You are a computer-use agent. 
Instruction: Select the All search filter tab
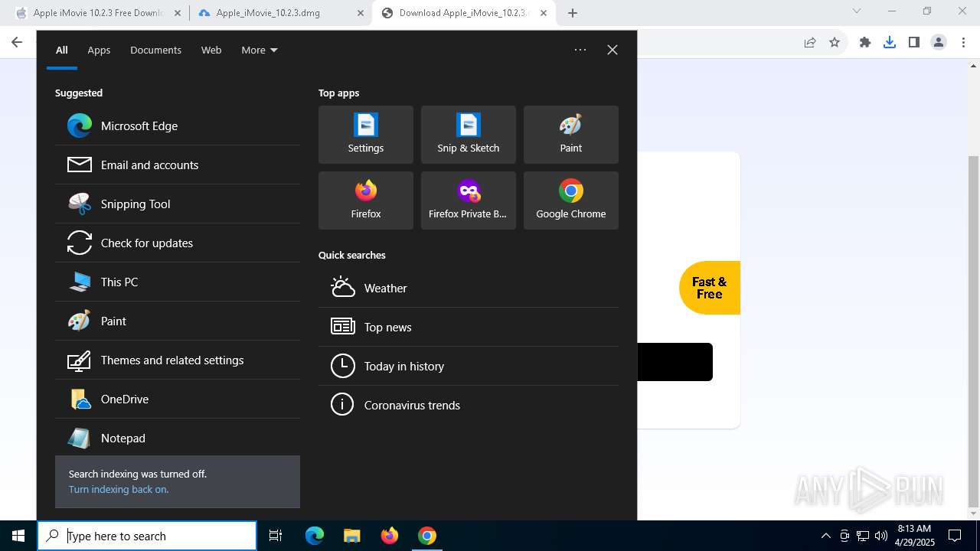pyautogui.click(x=62, y=50)
